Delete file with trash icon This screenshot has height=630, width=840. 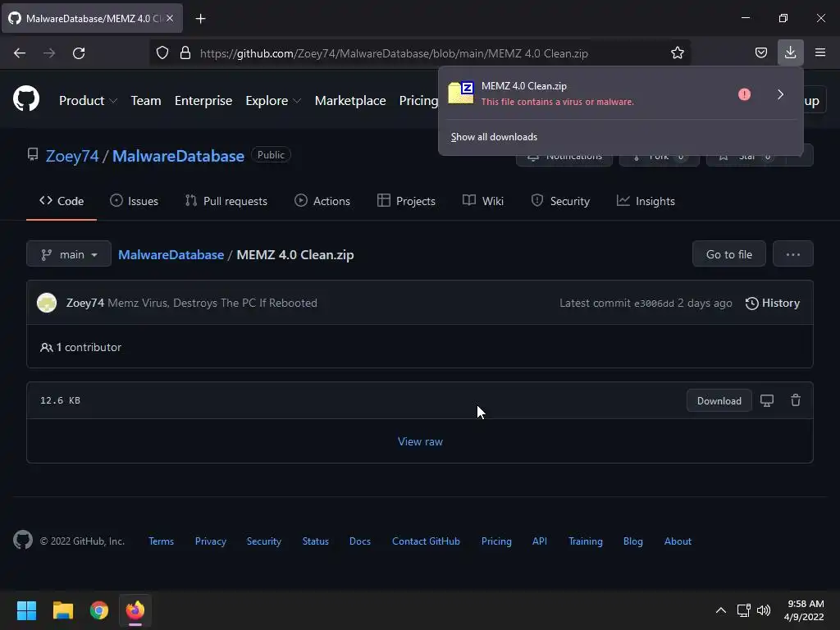click(x=796, y=400)
